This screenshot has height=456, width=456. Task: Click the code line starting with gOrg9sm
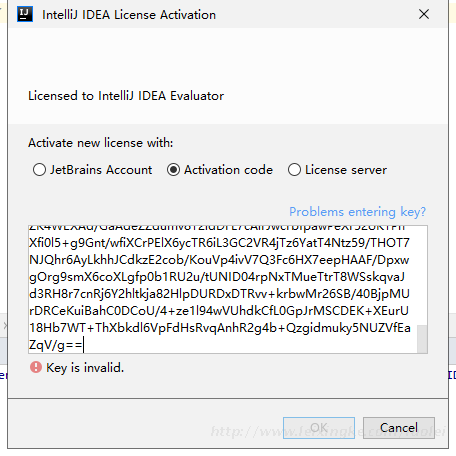pyautogui.click(x=217, y=277)
